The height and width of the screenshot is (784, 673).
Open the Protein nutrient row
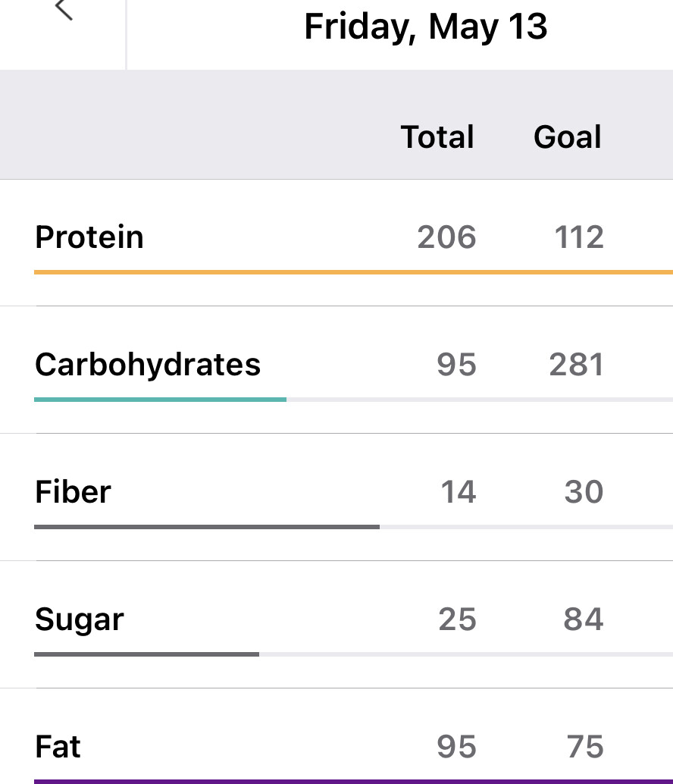tap(89, 237)
